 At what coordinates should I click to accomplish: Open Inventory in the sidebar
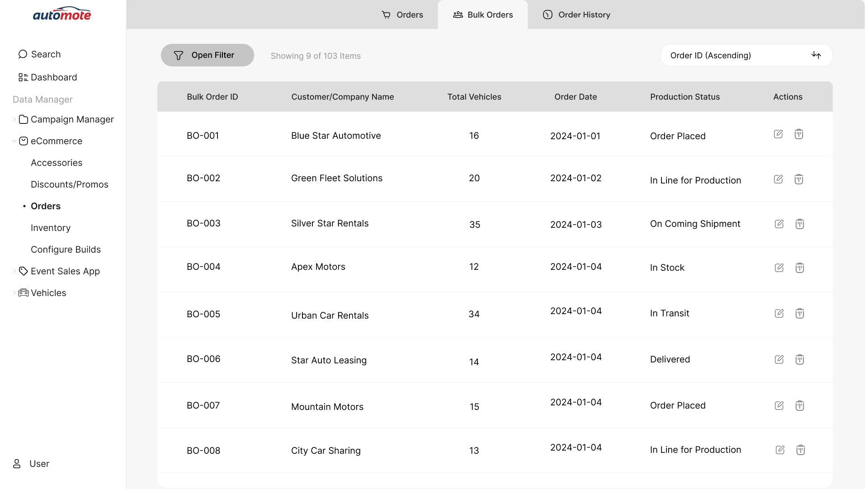point(51,228)
